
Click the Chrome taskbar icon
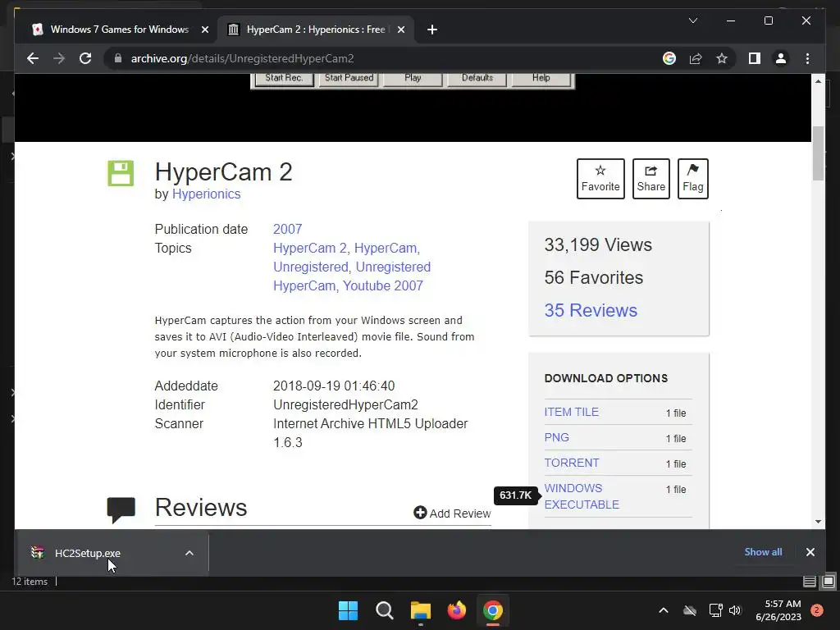(x=493, y=610)
